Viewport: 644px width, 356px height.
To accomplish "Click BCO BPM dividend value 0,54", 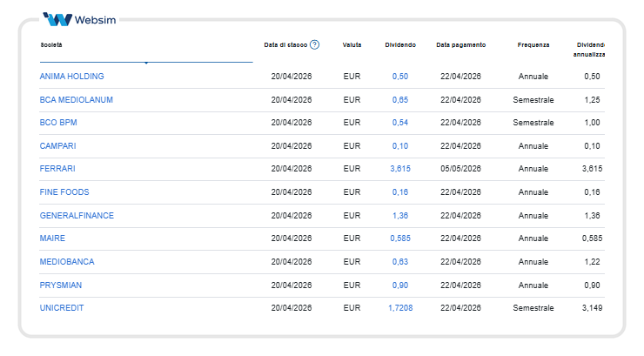I will pos(400,123).
